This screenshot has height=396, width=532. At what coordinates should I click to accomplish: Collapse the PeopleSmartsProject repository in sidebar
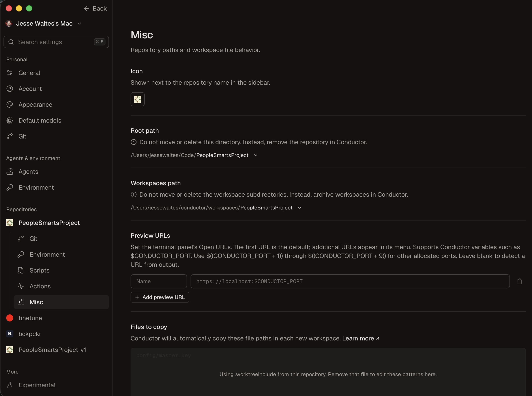(56, 223)
